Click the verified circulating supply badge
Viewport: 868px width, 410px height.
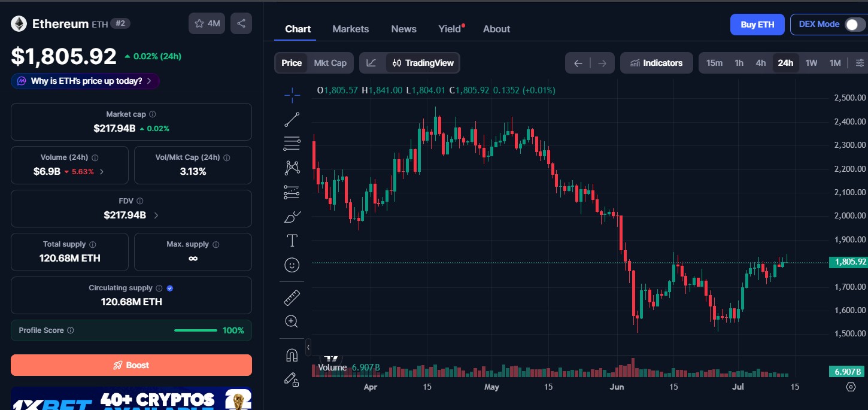click(x=170, y=288)
